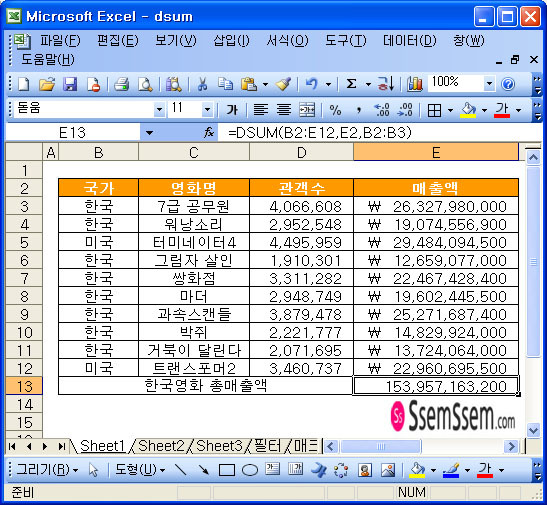Screen dimensions: 547x505
Task: Switch to the Sheet3 tab
Action: tap(219, 446)
